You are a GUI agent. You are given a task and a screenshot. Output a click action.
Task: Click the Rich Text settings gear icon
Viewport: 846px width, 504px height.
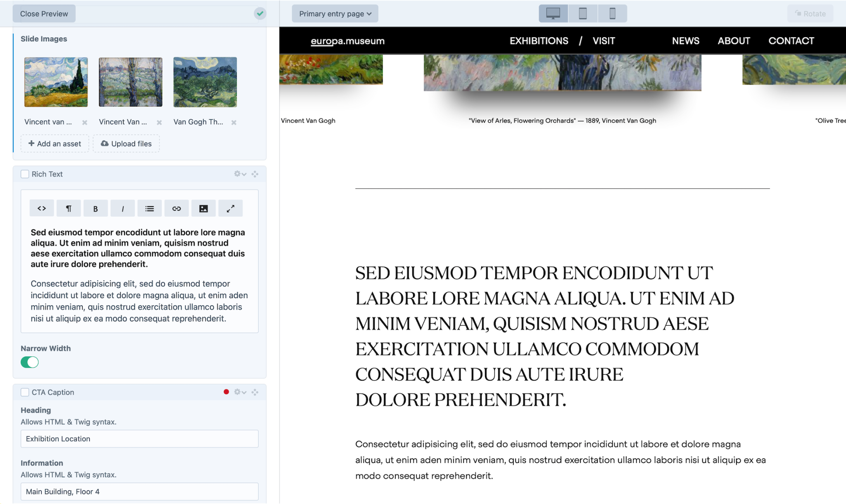pyautogui.click(x=237, y=174)
